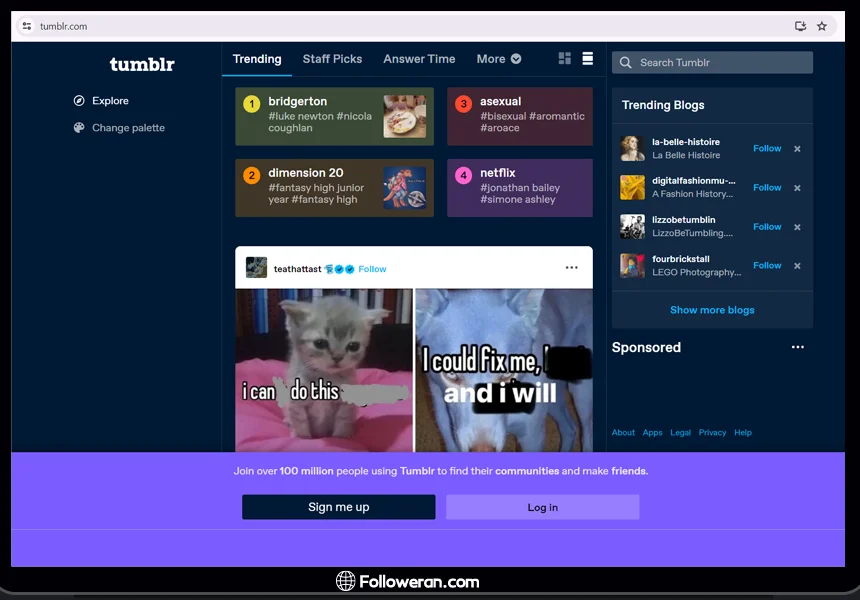Viewport: 860px width, 600px height.
Task: Click the Search Tumblr input field
Action: click(x=720, y=63)
